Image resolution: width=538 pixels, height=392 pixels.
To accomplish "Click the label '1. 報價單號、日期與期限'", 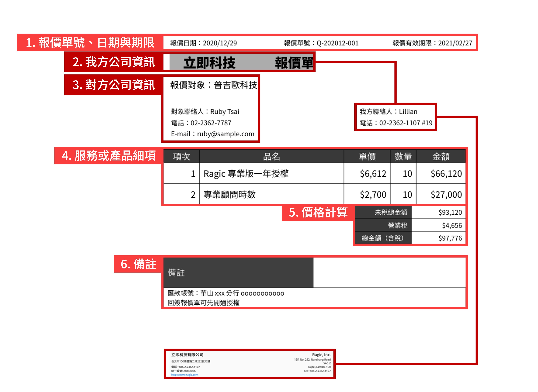I will click(90, 43).
